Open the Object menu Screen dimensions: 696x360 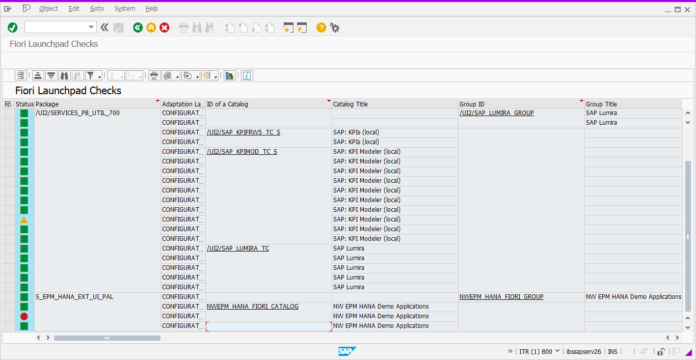pos(48,8)
